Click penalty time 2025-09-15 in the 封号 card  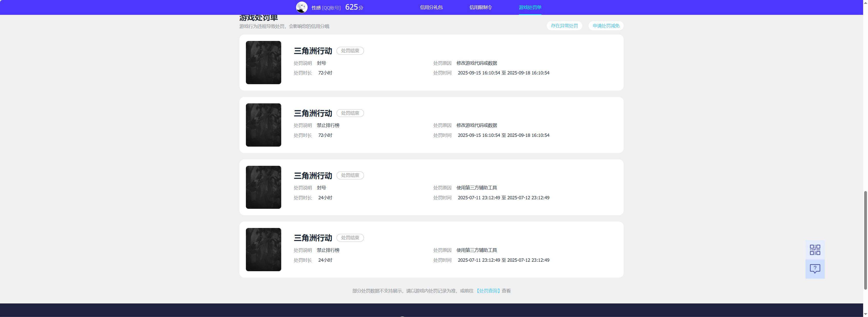pos(504,73)
